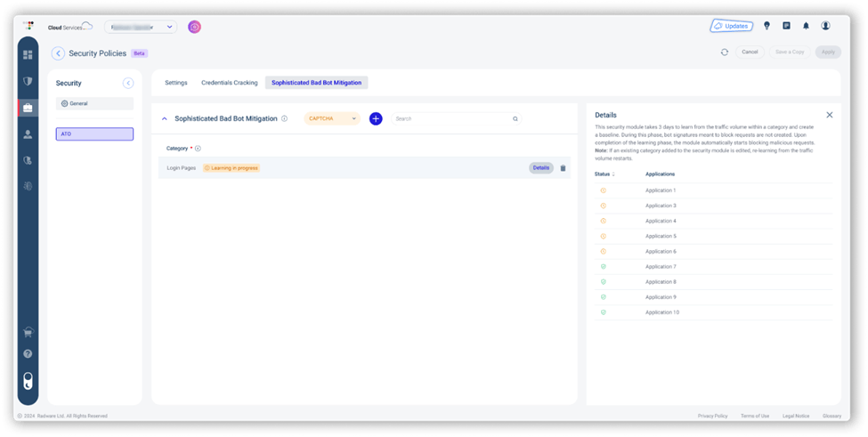
Task: Select General in Security panel
Action: [x=94, y=103]
